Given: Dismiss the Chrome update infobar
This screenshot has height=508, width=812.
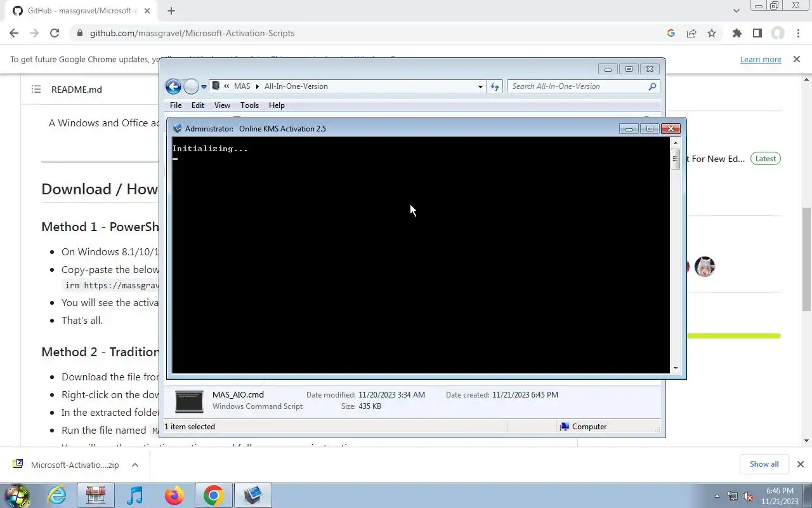Looking at the screenshot, I should [x=796, y=59].
